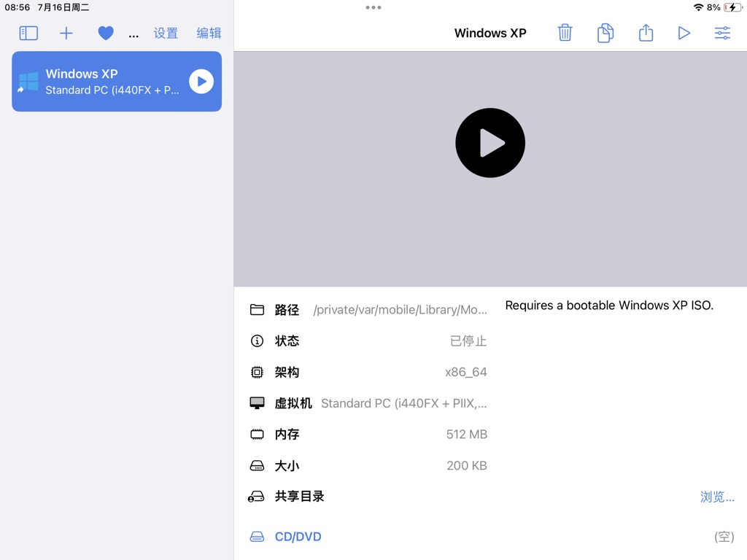This screenshot has width=747, height=560.
Task: Select the 'Requires a bootable Windows XP ISO' note
Action: [609, 306]
